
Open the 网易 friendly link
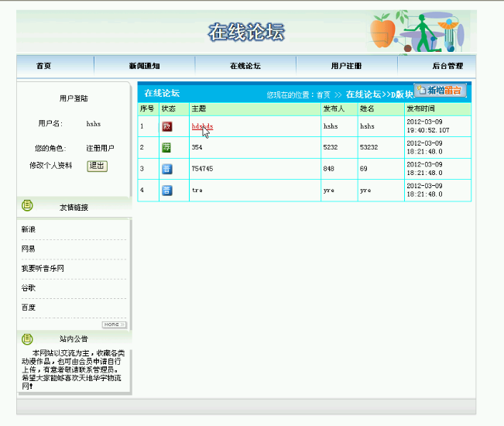(x=29, y=249)
